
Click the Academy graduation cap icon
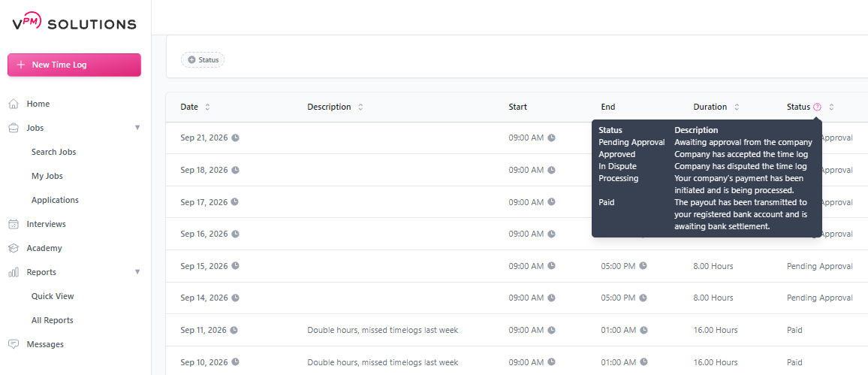tap(14, 248)
